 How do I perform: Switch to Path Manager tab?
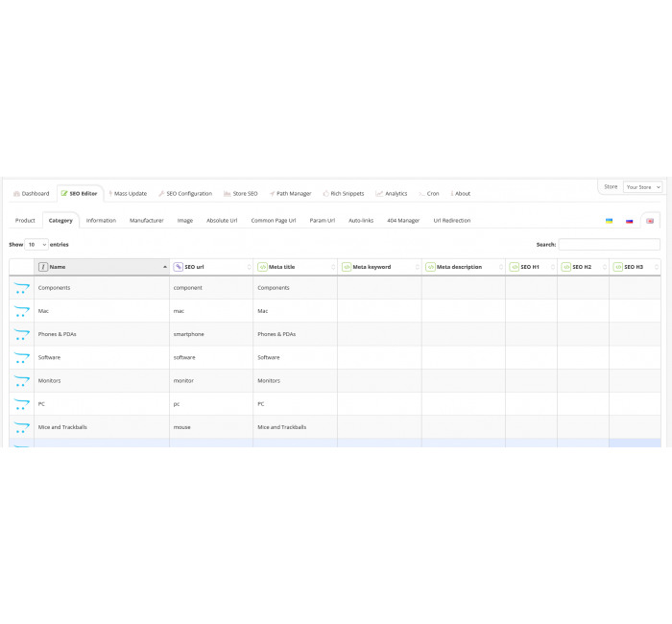pos(290,194)
